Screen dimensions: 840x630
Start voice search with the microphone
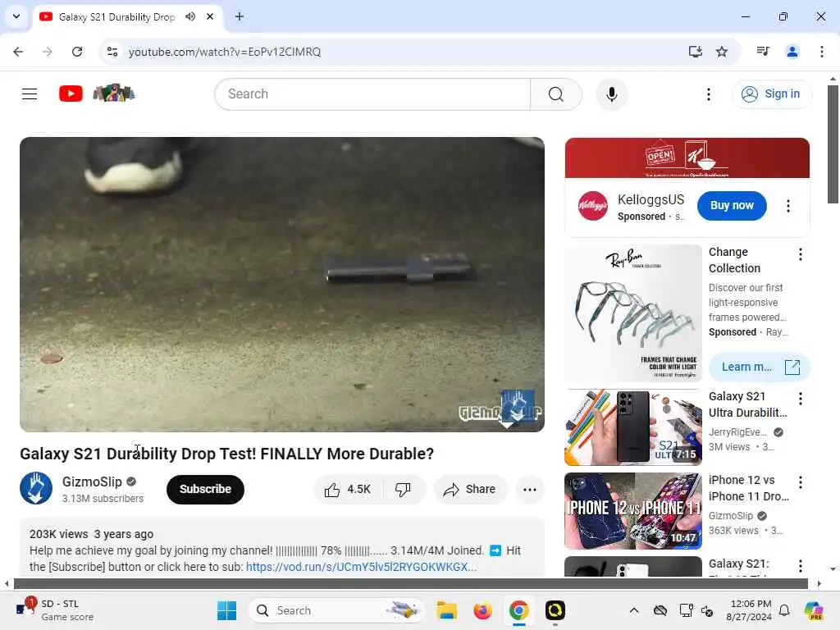pyautogui.click(x=611, y=94)
